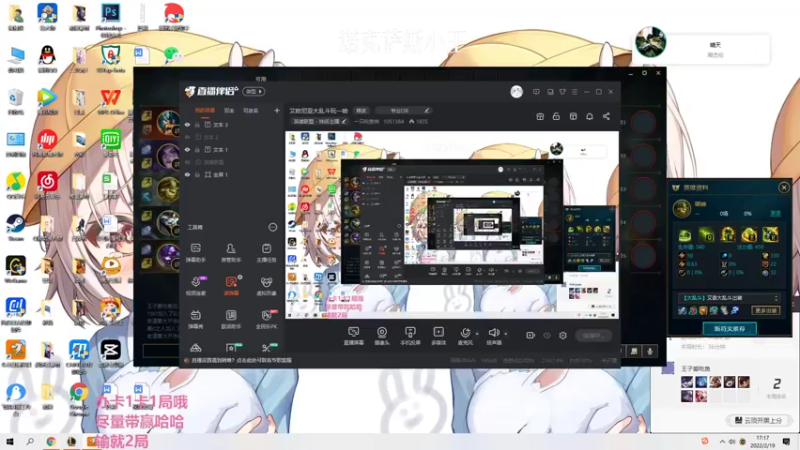Viewport: 800px width, 450px height.
Task: Open taskbar search magnifier
Action: coord(30,441)
